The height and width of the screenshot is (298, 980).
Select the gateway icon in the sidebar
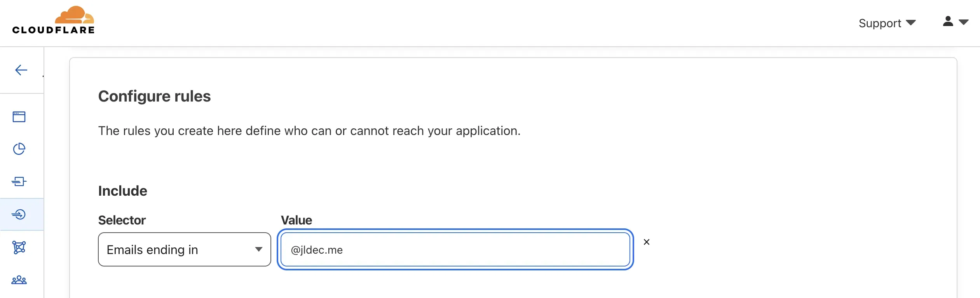click(x=19, y=181)
